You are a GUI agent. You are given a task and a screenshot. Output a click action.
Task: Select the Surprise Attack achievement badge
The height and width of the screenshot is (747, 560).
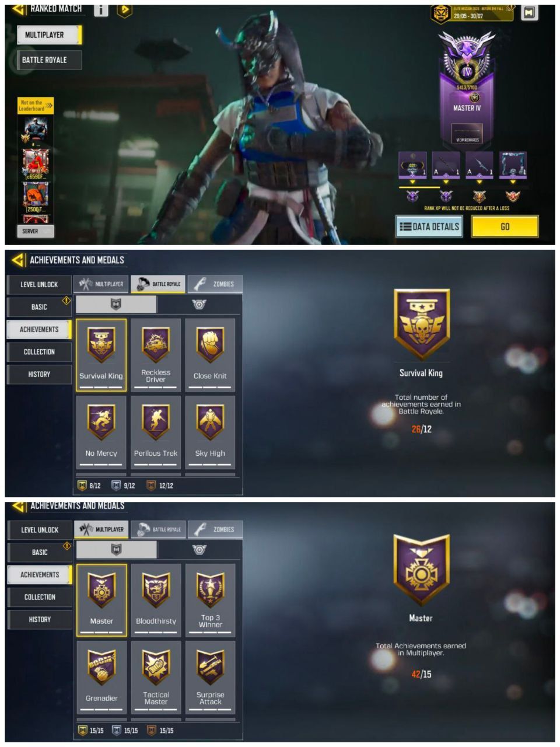point(211,677)
